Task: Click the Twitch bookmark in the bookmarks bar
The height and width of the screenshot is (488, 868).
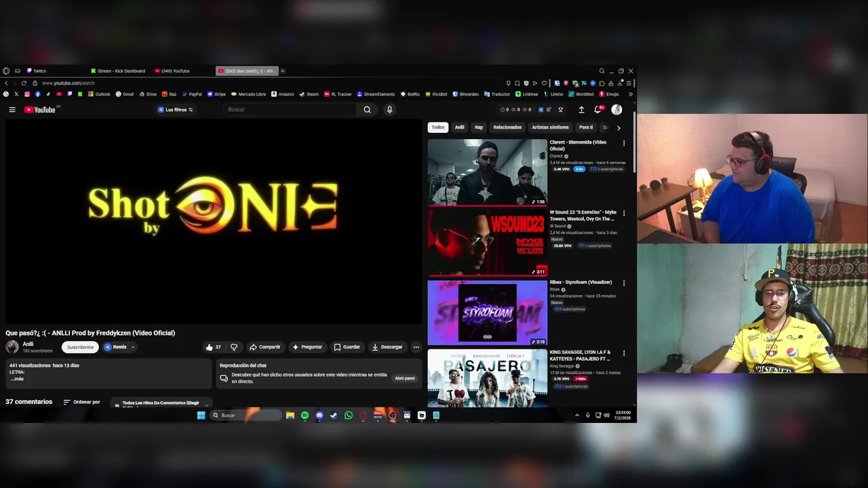Action: 69,94
